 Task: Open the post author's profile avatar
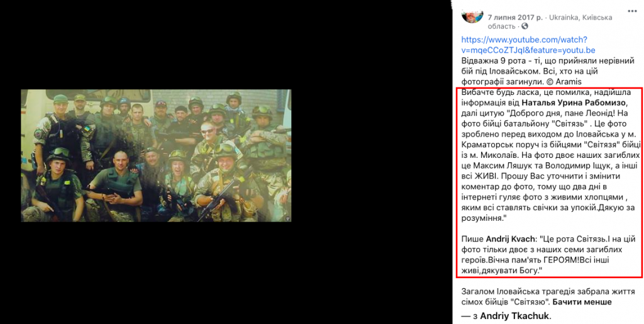[x=472, y=17]
